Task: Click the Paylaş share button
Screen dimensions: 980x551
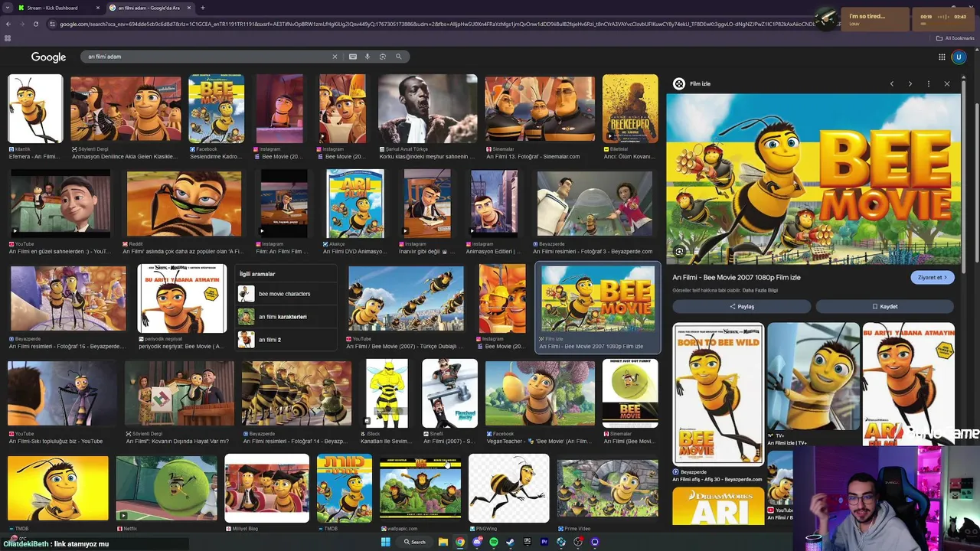Action: (x=741, y=306)
